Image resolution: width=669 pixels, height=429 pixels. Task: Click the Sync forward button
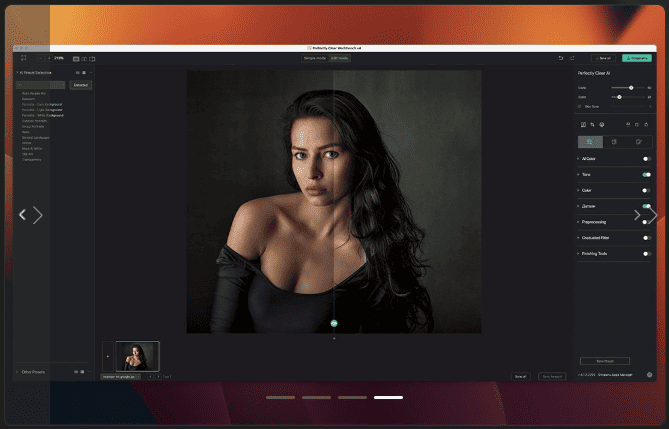point(552,376)
